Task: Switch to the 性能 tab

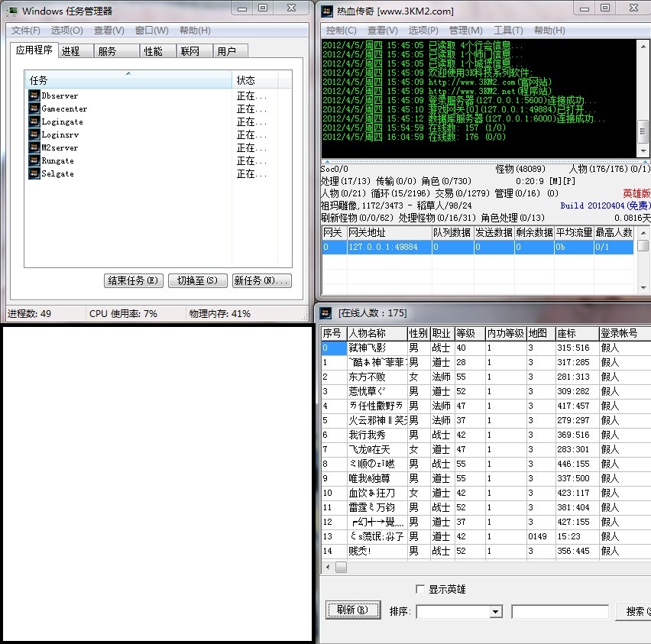Action: [x=153, y=51]
